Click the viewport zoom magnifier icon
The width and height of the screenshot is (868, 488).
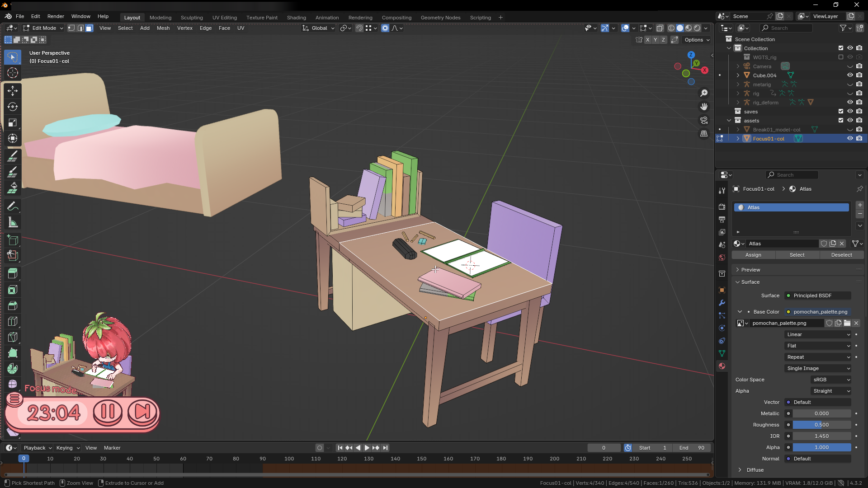click(704, 93)
